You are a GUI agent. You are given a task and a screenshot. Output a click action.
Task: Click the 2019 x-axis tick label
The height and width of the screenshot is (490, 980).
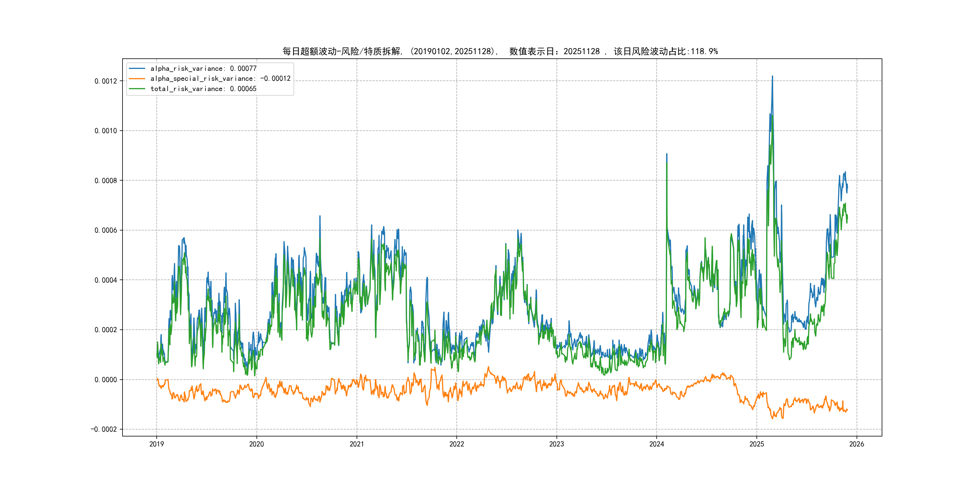click(x=156, y=444)
